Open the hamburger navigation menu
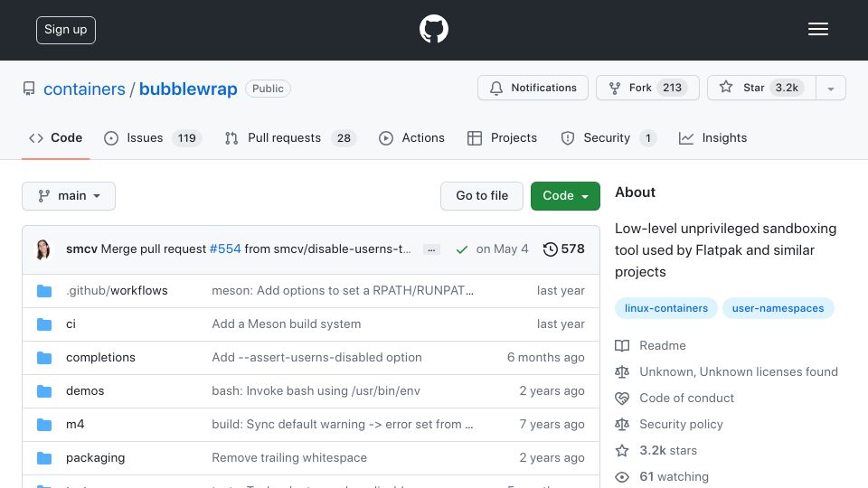 tap(817, 29)
